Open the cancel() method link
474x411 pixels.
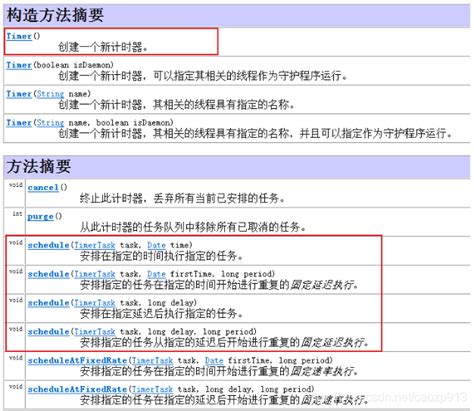pyautogui.click(x=43, y=187)
